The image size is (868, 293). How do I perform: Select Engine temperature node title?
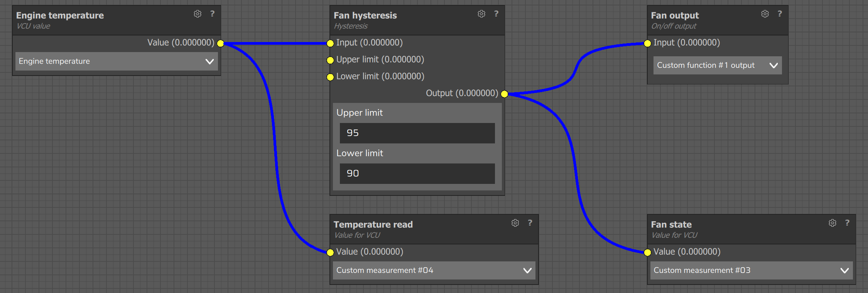(x=60, y=15)
